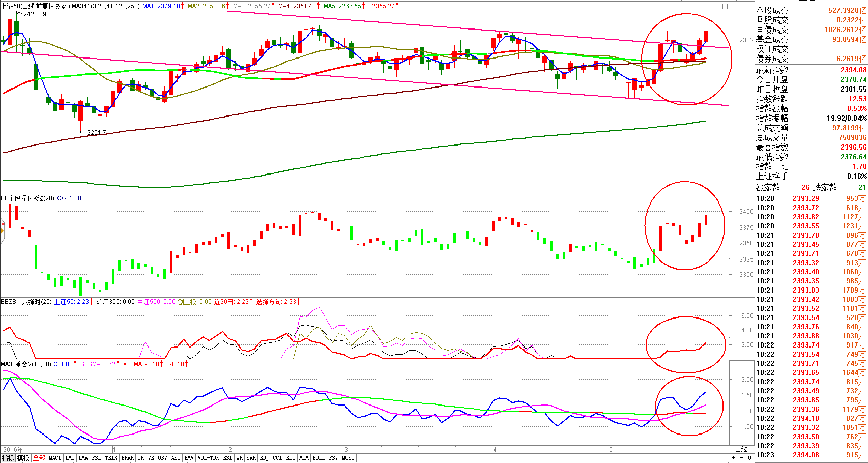Select the FSL indicator tab
The image size is (868, 463).
click(97, 458)
